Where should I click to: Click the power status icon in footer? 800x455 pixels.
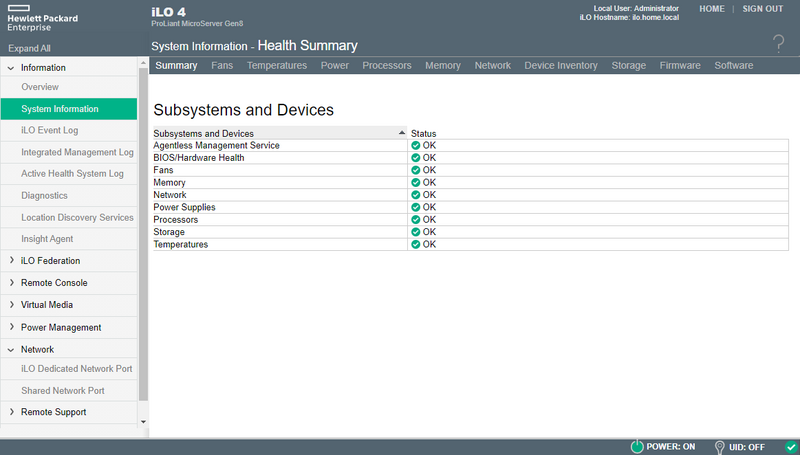click(x=637, y=446)
